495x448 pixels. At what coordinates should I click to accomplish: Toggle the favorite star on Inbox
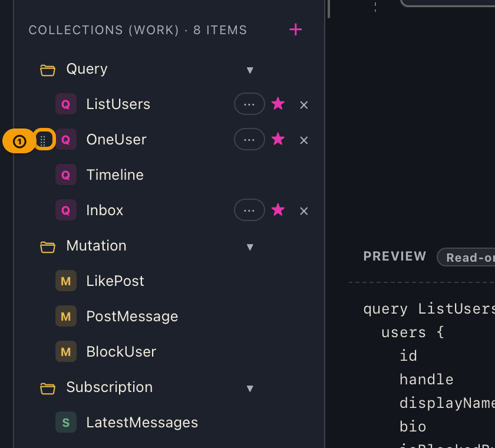coord(278,210)
